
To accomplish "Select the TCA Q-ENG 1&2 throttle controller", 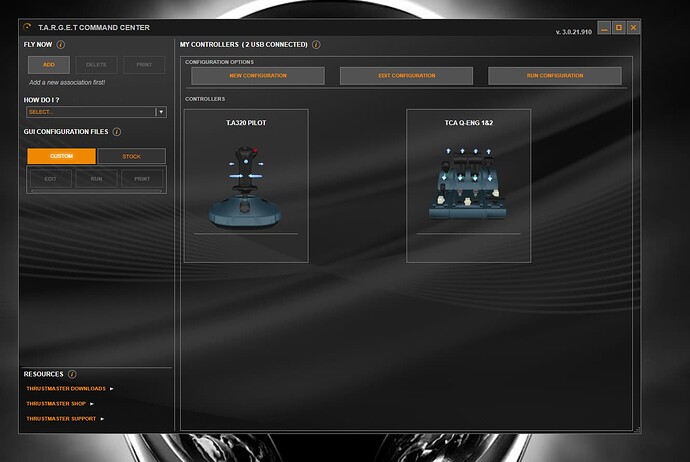I will pyautogui.click(x=469, y=186).
